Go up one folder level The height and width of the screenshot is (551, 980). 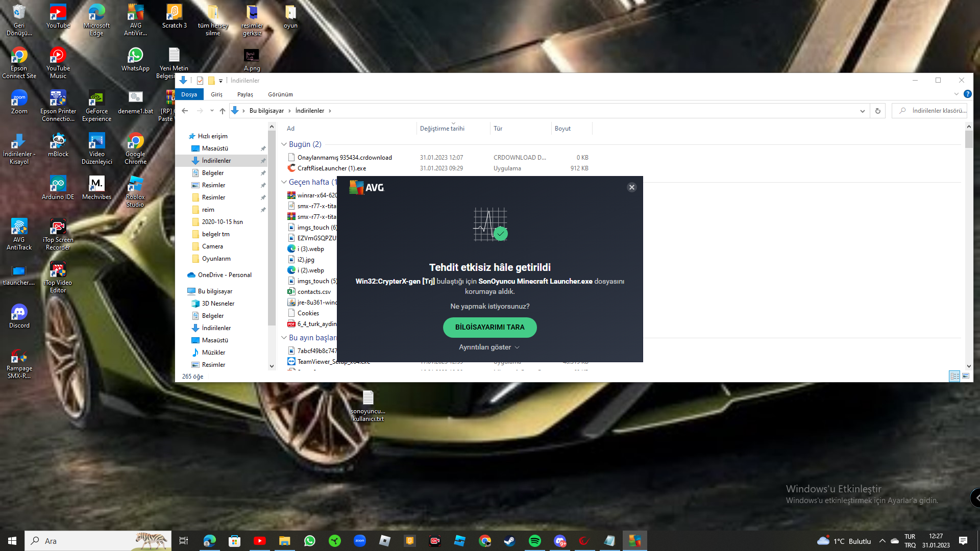point(223,111)
